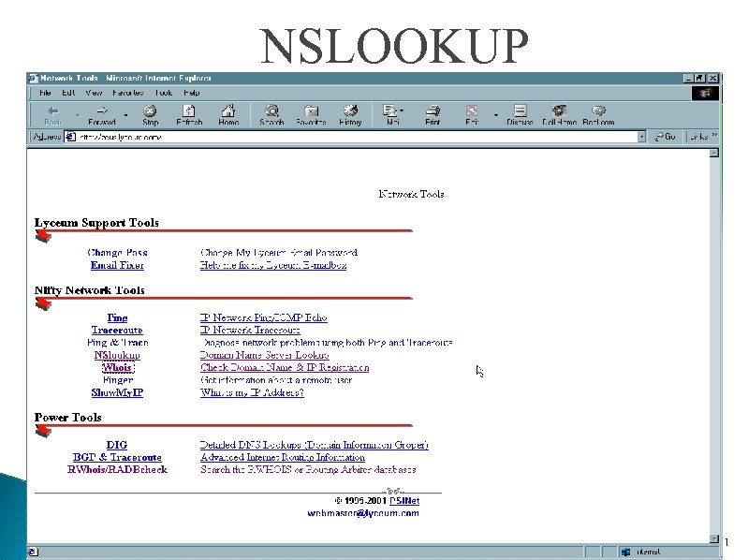Open the Change Pass link
Viewport: 748px width, 560px height.
[117, 252]
